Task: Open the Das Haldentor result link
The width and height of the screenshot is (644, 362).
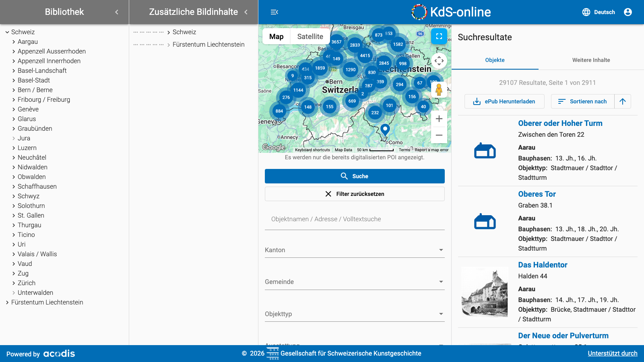Action: [543, 265]
